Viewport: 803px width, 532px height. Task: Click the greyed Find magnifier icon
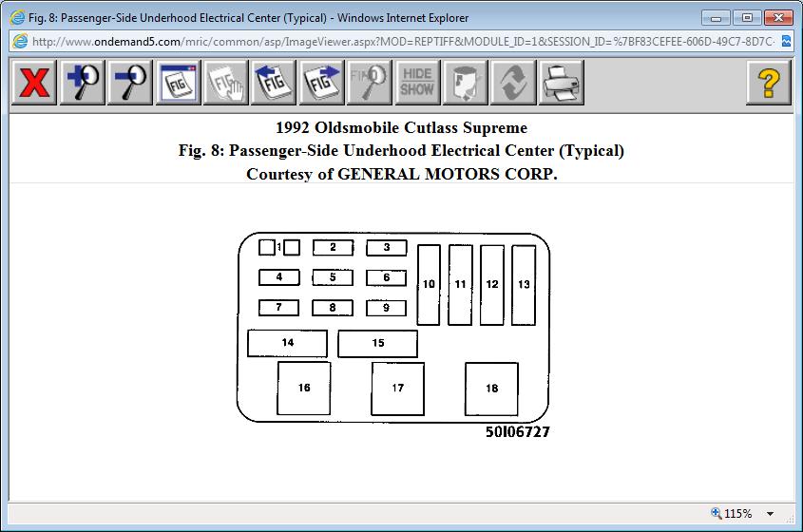(x=370, y=83)
